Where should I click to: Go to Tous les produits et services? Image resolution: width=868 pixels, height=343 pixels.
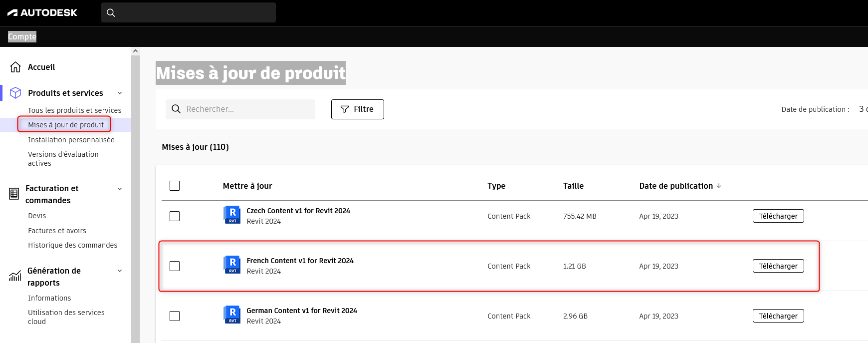[74, 110]
